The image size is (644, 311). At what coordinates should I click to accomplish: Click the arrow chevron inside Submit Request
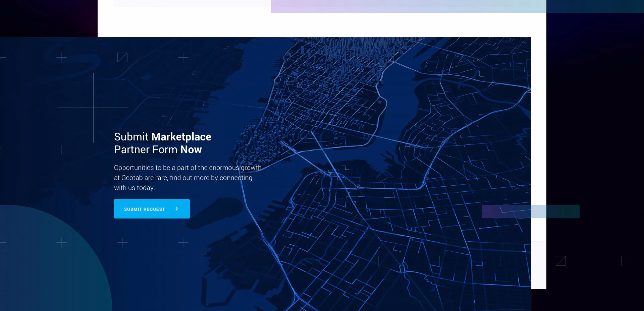point(177,209)
